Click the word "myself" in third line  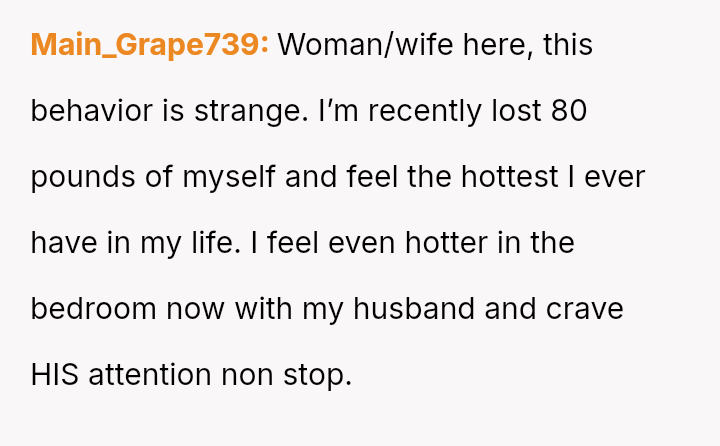pyautogui.click(x=228, y=177)
